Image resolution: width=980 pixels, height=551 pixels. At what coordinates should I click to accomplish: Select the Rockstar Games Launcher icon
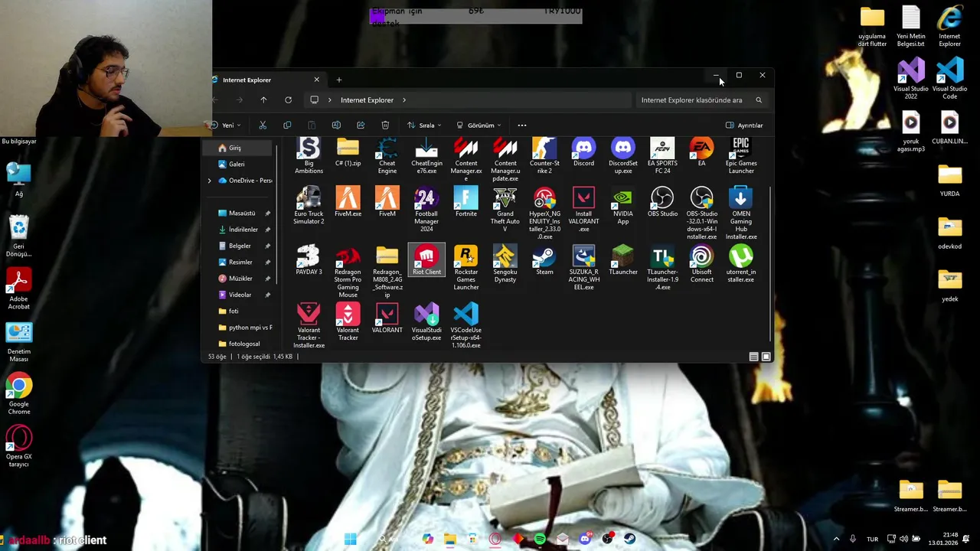coord(465,268)
